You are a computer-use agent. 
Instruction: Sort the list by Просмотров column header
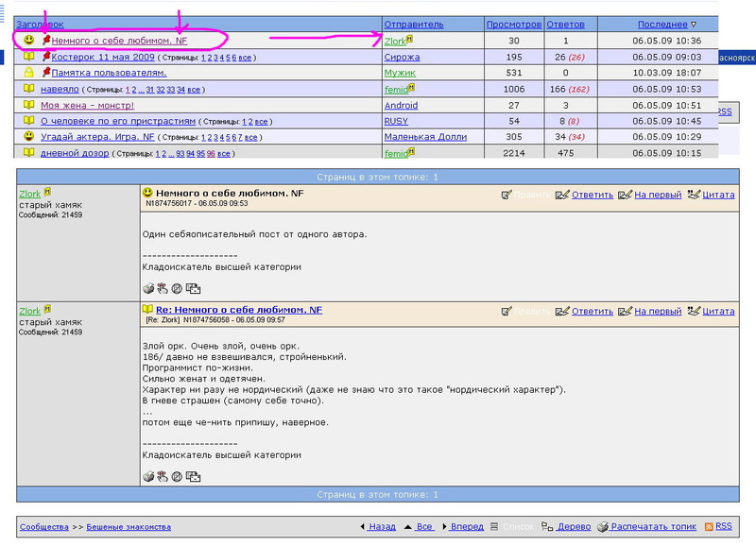[x=513, y=25]
